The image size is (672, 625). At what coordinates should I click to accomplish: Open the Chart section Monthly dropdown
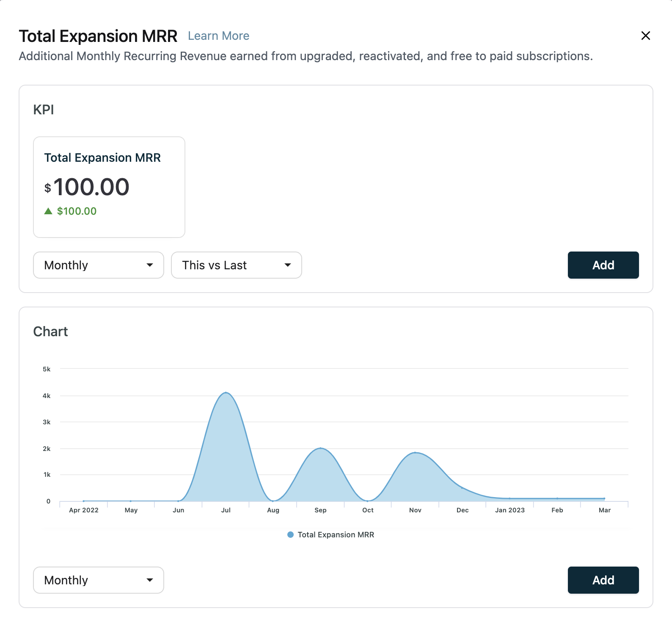point(99,580)
